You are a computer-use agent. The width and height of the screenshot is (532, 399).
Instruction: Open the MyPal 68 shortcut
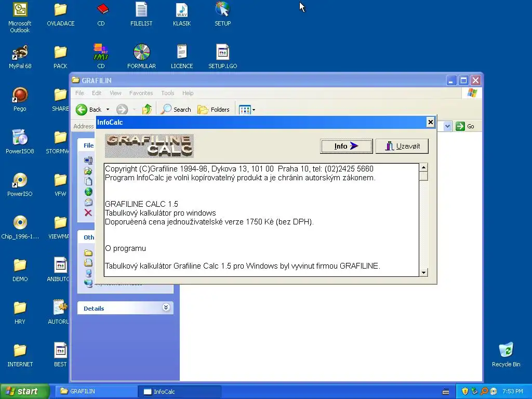click(x=20, y=57)
